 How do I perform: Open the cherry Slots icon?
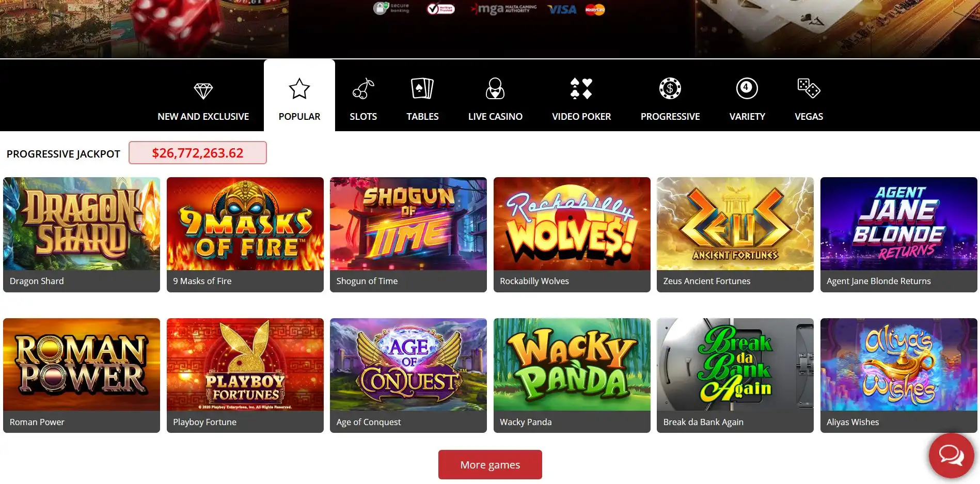click(x=363, y=88)
